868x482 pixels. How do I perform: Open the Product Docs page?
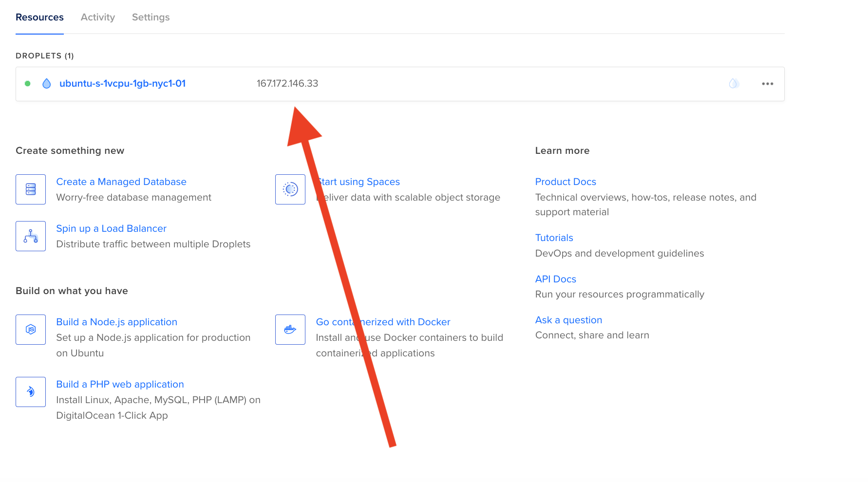[566, 182]
